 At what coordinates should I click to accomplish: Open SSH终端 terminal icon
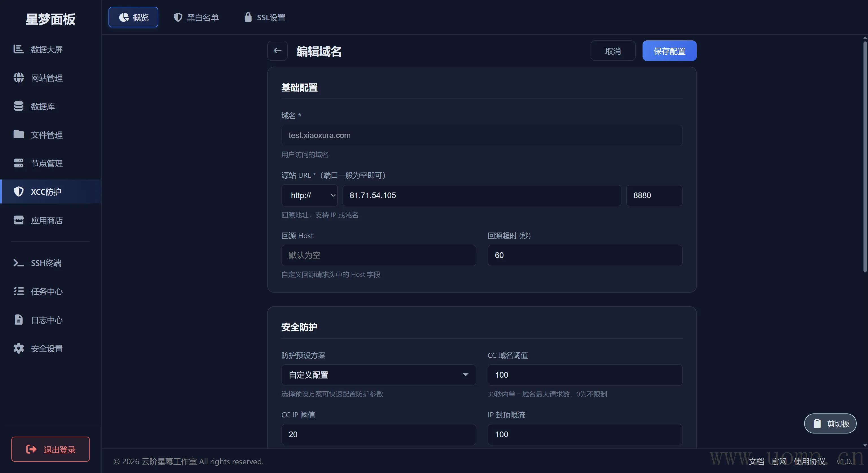pyautogui.click(x=19, y=263)
